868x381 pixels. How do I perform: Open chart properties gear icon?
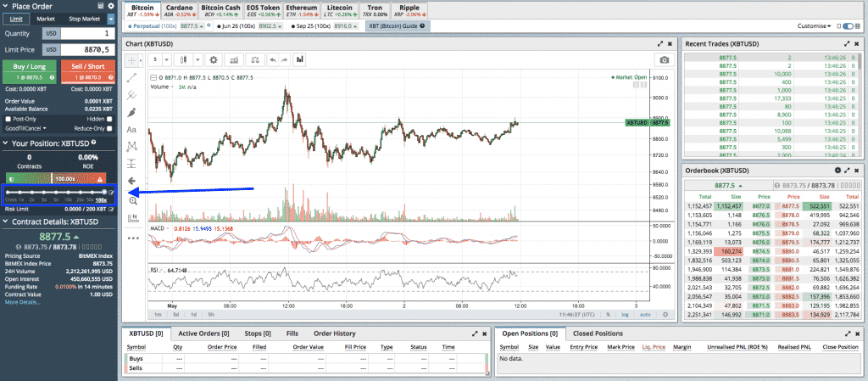214,59
